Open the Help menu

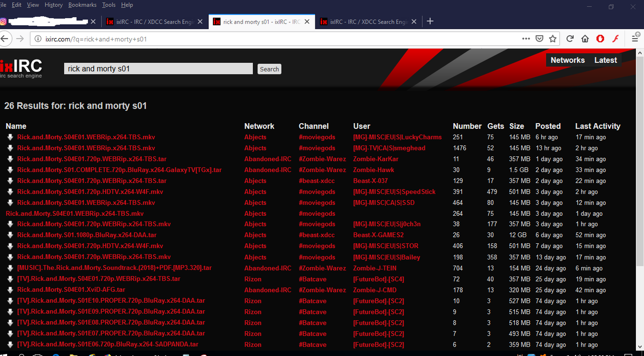click(127, 5)
